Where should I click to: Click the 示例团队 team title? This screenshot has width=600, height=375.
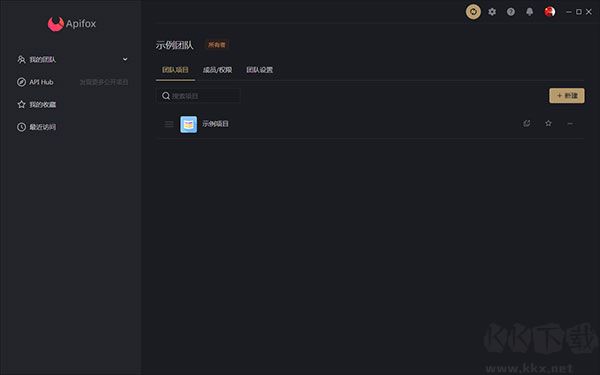(174, 45)
